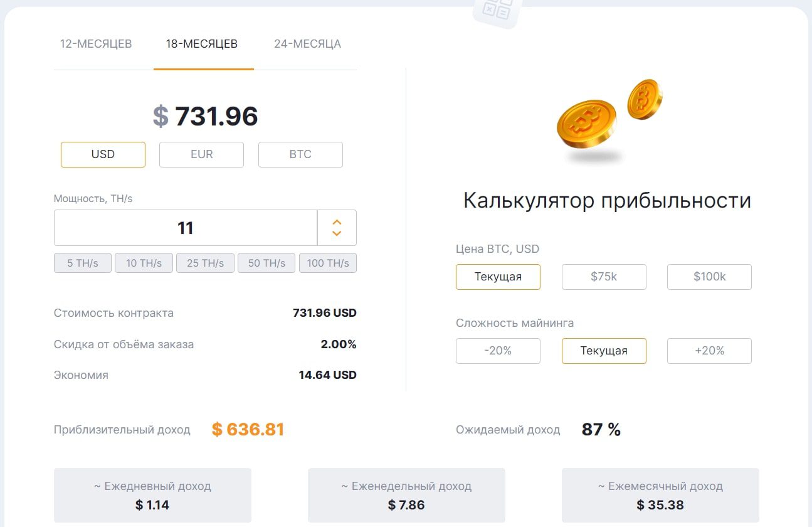This screenshot has width=812, height=527.
Task: Switch to the 12-МЕСЯЦЕВ tab
Action: tap(96, 44)
